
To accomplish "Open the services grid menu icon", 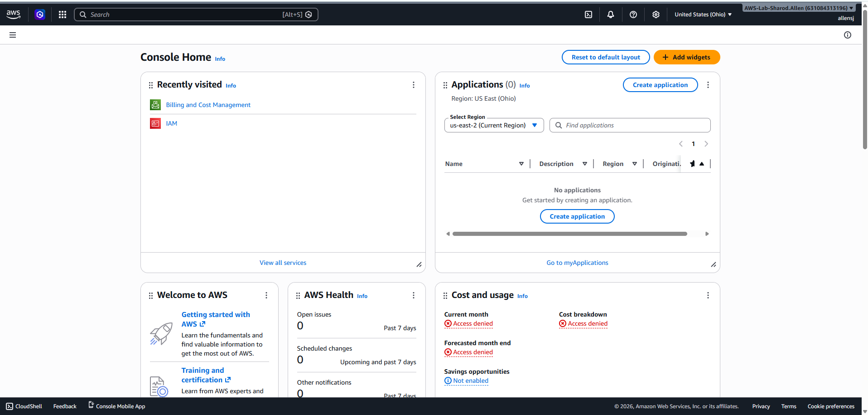I will coord(63,15).
